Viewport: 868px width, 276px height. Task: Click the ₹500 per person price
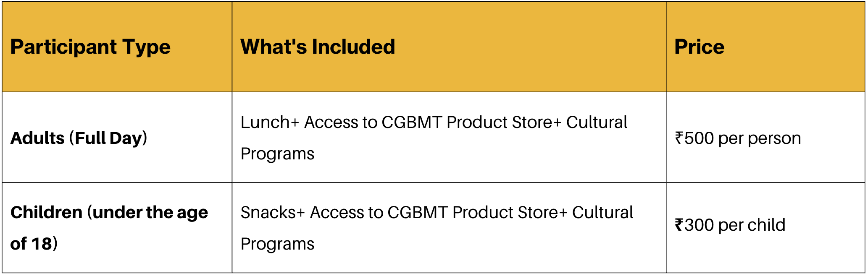(x=738, y=138)
